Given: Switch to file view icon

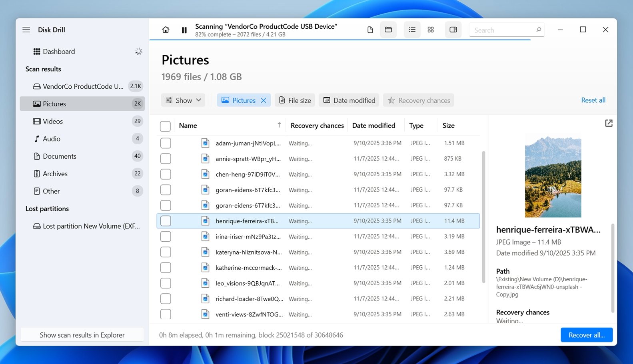Looking at the screenshot, I should (370, 30).
